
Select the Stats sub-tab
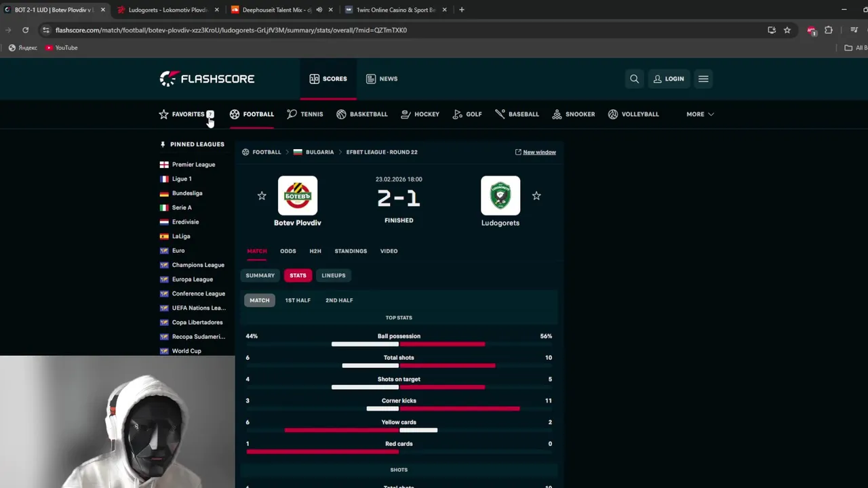click(298, 275)
